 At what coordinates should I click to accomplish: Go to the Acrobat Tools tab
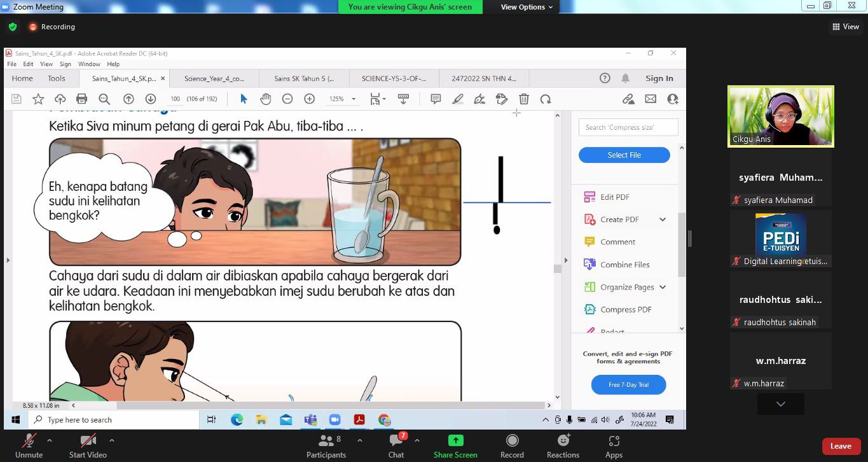coord(57,78)
